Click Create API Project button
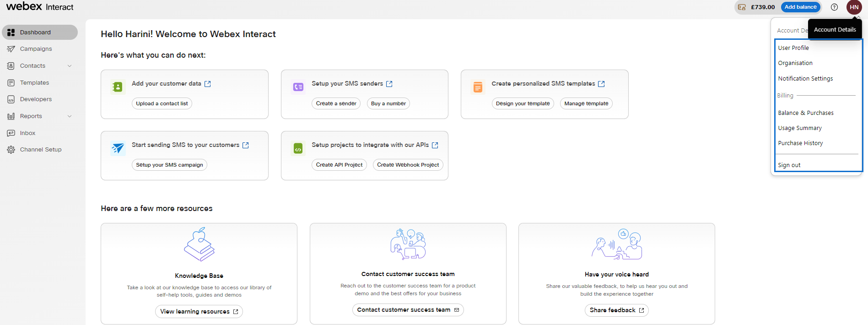868x325 pixels. click(339, 165)
